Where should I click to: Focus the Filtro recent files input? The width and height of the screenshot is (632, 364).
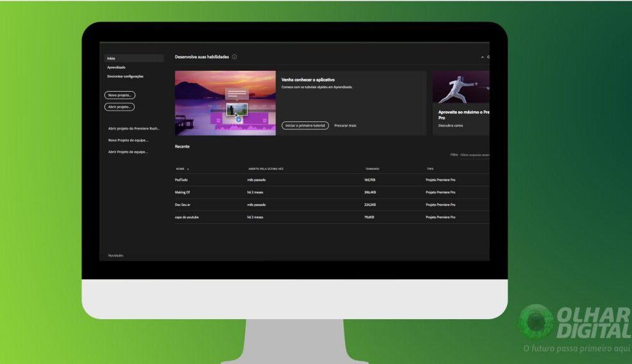474,155
